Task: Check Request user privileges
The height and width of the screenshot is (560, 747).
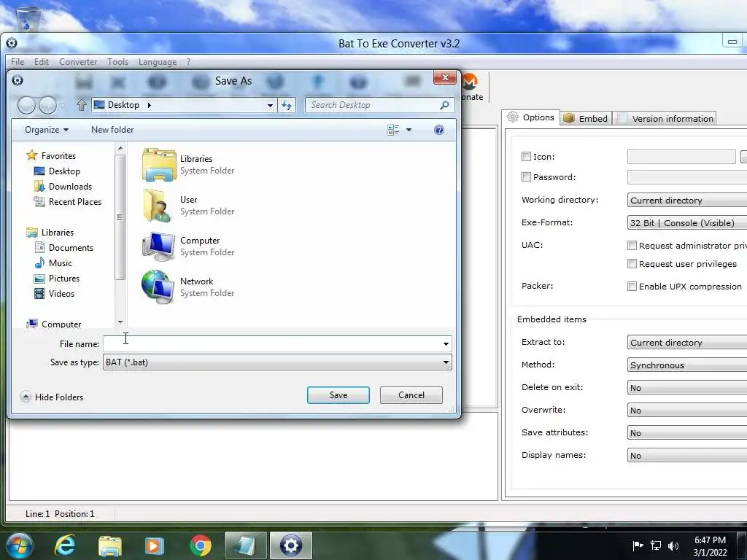Action: 632,264
